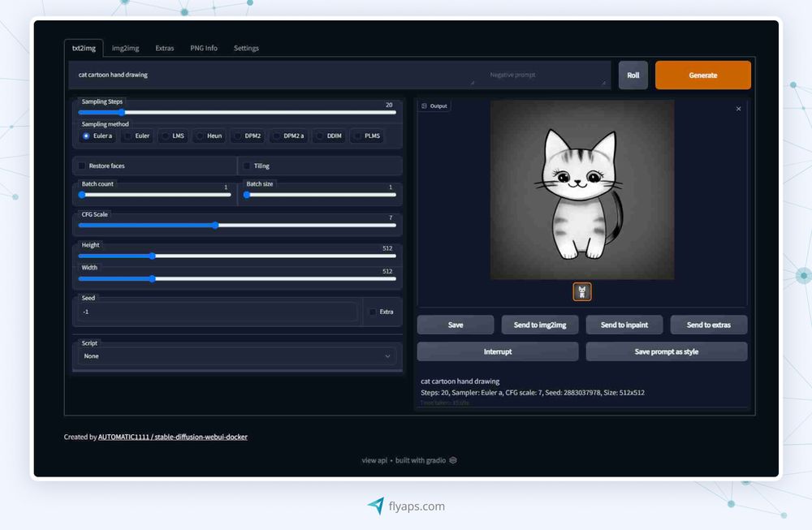Open the PNG Info tab
This screenshot has height=530, width=812.
tap(204, 48)
